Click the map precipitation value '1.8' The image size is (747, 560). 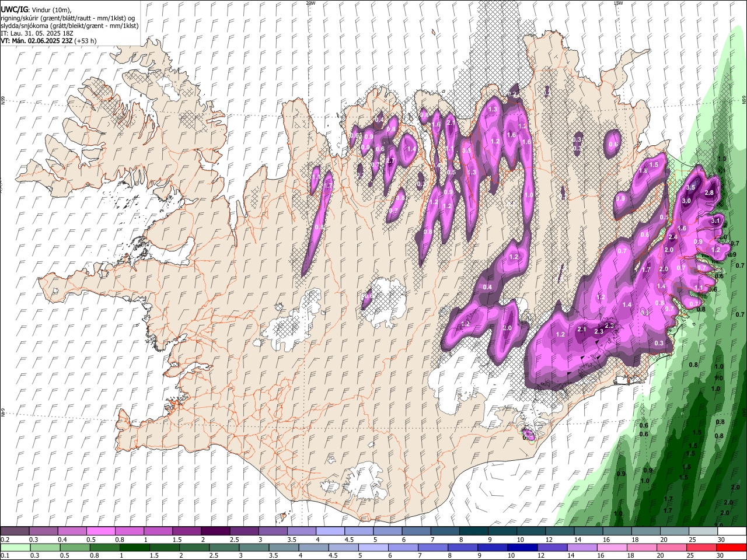[x=643, y=171]
